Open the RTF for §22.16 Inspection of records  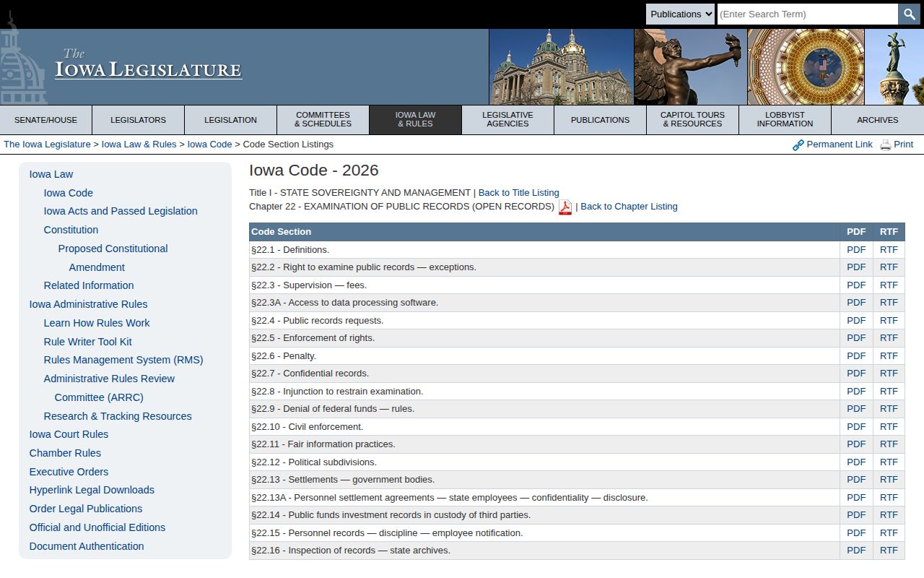[889, 551]
